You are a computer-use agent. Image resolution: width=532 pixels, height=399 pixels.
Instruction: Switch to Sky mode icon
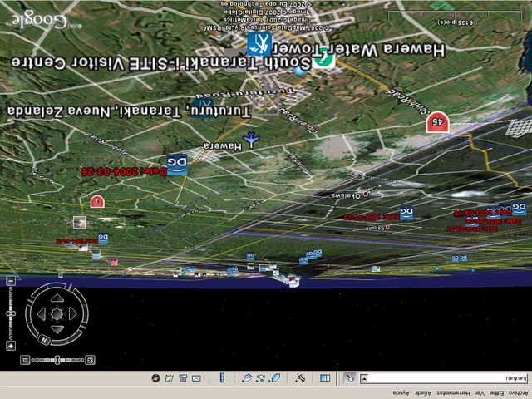tap(155, 378)
